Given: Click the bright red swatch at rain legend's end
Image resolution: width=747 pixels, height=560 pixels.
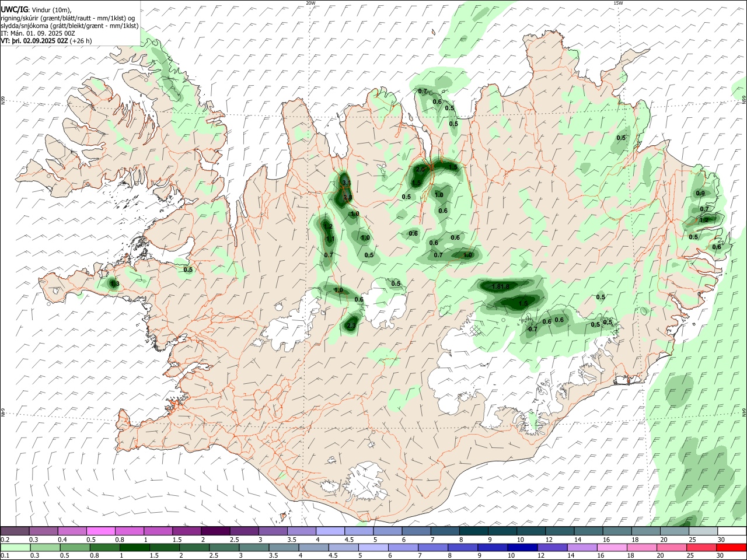Looking at the screenshot, I should pos(732,548).
